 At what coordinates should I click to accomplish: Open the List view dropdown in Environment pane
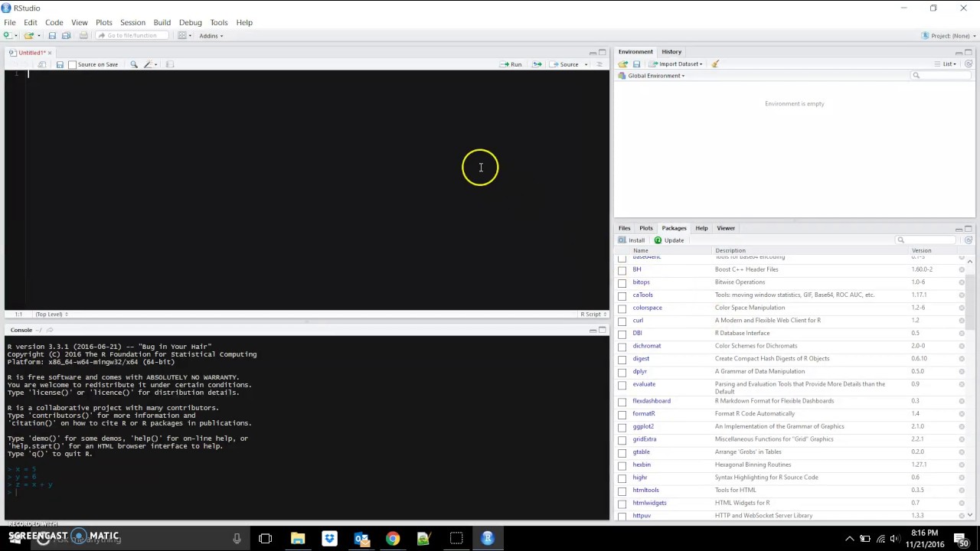[946, 64]
